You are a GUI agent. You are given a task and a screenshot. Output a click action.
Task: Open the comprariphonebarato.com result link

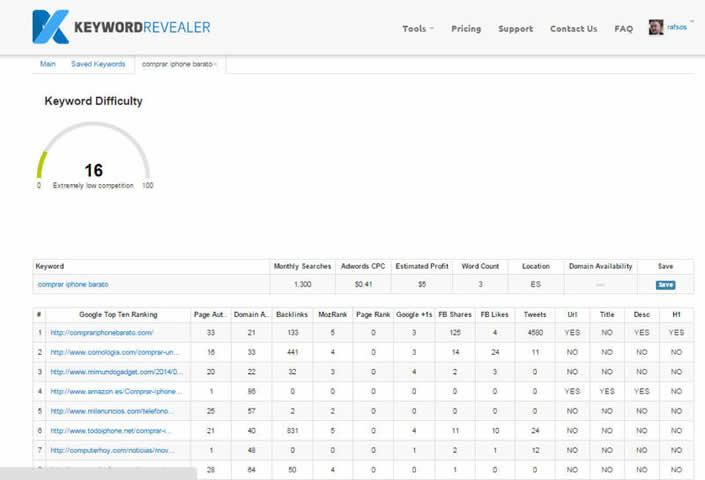pyautogui.click(x=102, y=333)
